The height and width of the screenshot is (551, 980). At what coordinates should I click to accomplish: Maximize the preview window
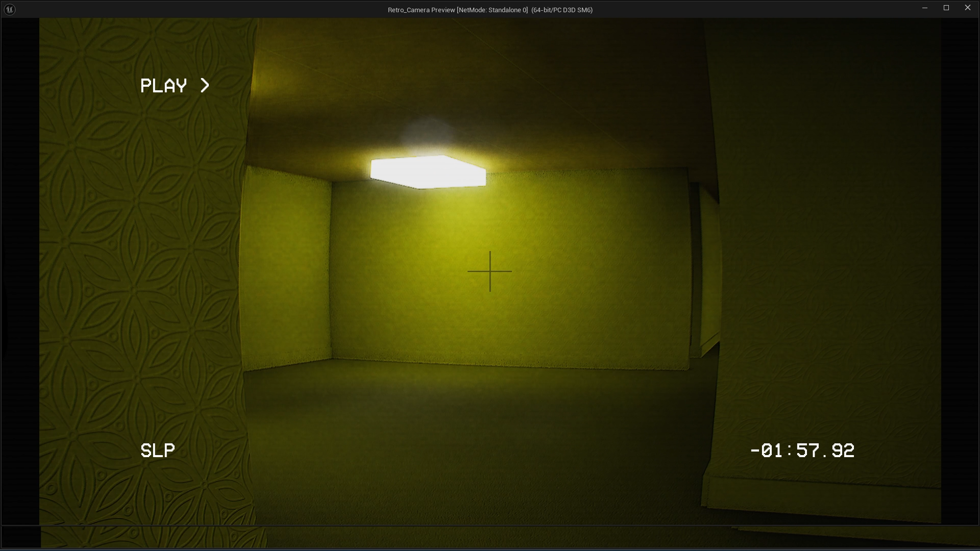tap(946, 8)
